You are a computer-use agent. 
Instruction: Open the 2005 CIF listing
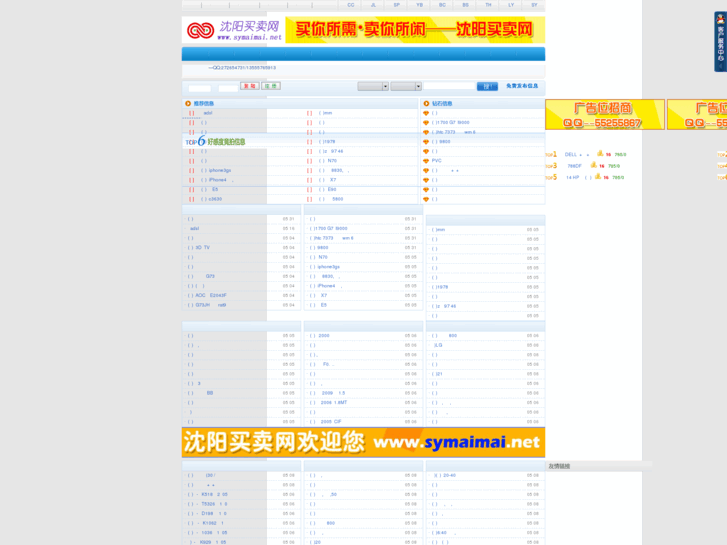(326, 422)
